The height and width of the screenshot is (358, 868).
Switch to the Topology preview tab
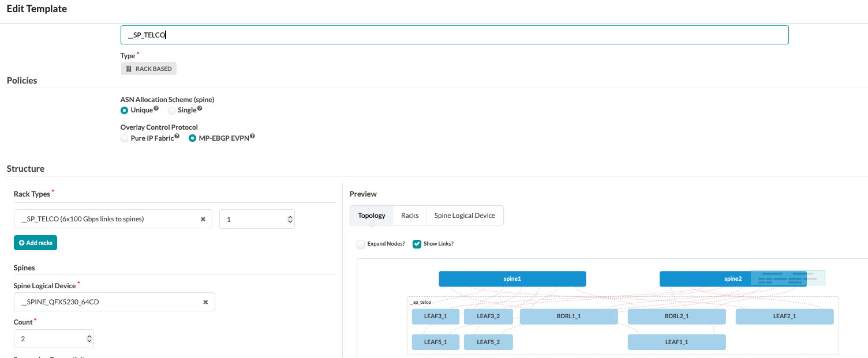point(372,215)
